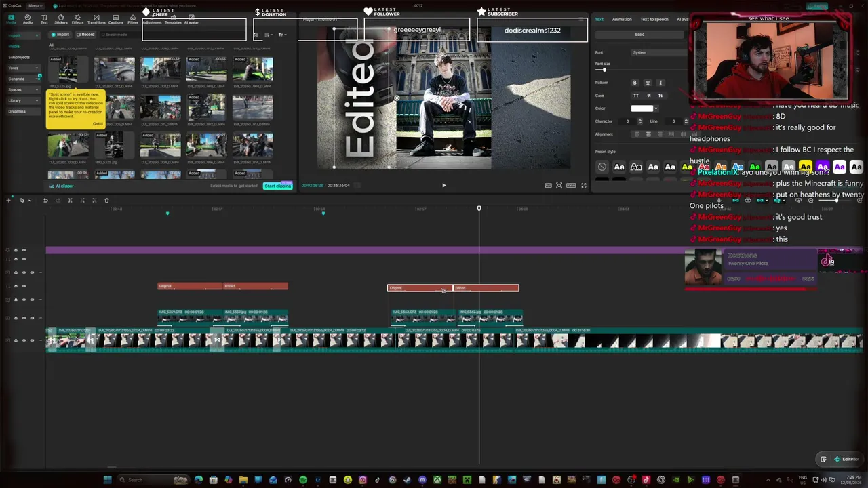
Task: Open File Explorer from the taskbar
Action: [x=243, y=480]
